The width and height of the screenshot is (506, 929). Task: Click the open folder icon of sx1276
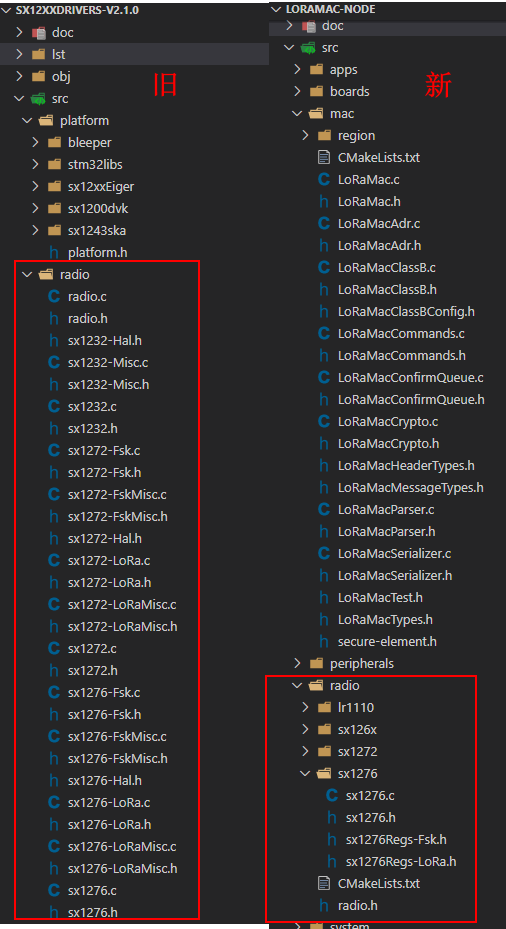tap(324, 773)
